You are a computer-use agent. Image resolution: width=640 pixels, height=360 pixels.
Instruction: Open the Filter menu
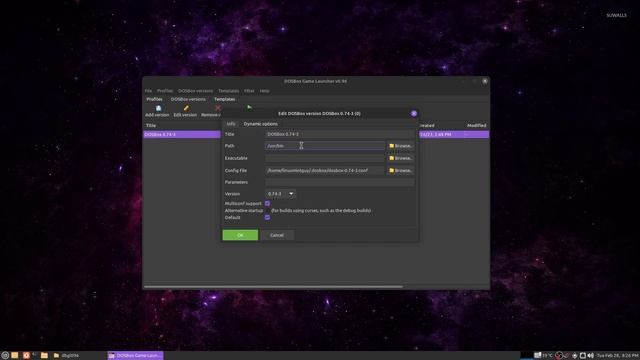(x=249, y=91)
